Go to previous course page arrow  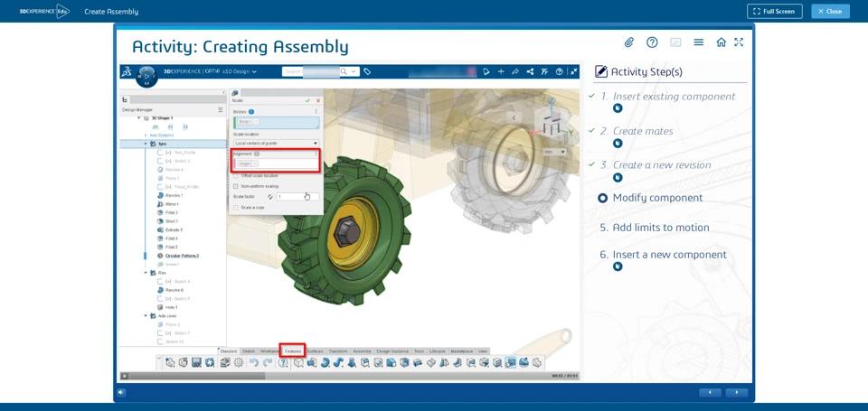(x=710, y=393)
